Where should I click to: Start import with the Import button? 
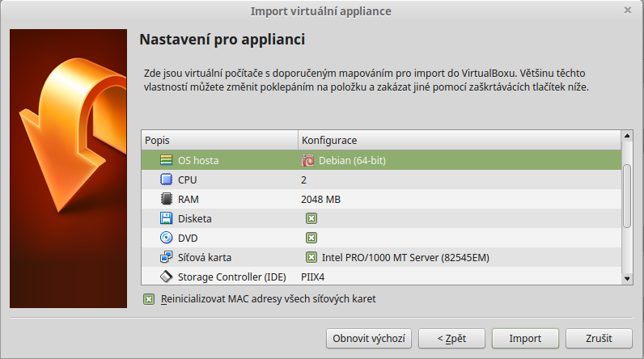coord(525,339)
